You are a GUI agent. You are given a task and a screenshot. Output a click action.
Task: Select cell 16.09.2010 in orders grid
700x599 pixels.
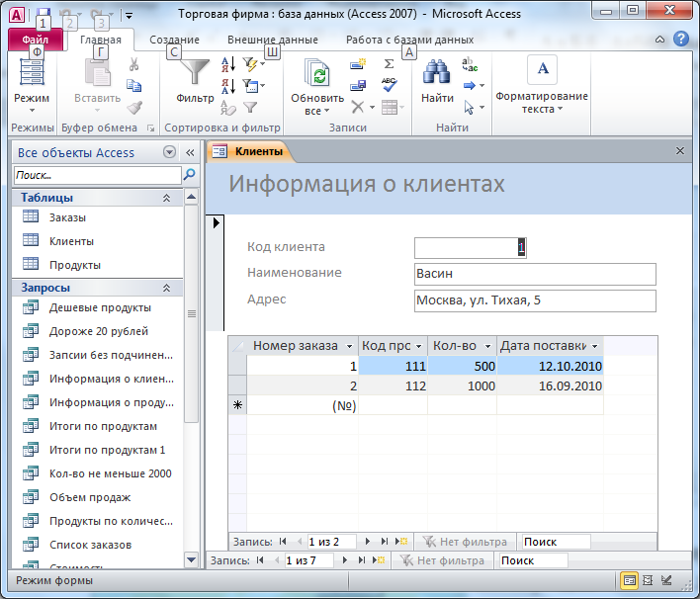coord(550,385)
